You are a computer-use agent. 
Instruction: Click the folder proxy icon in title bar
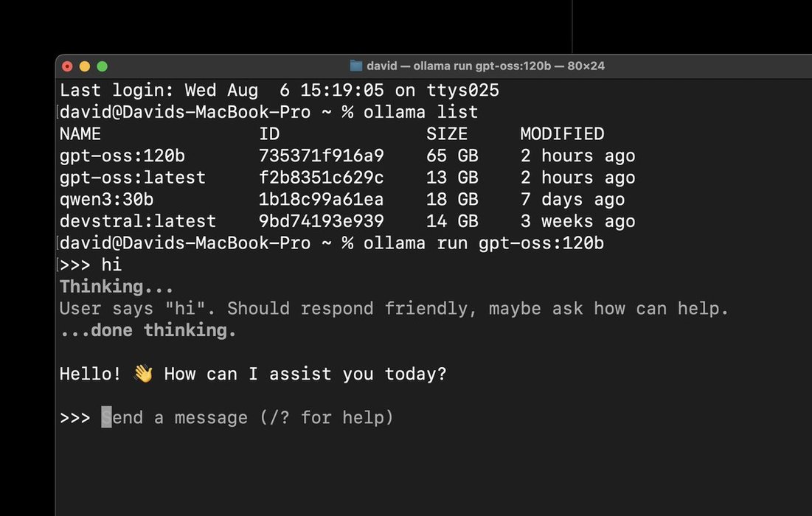tap(356, 66)
